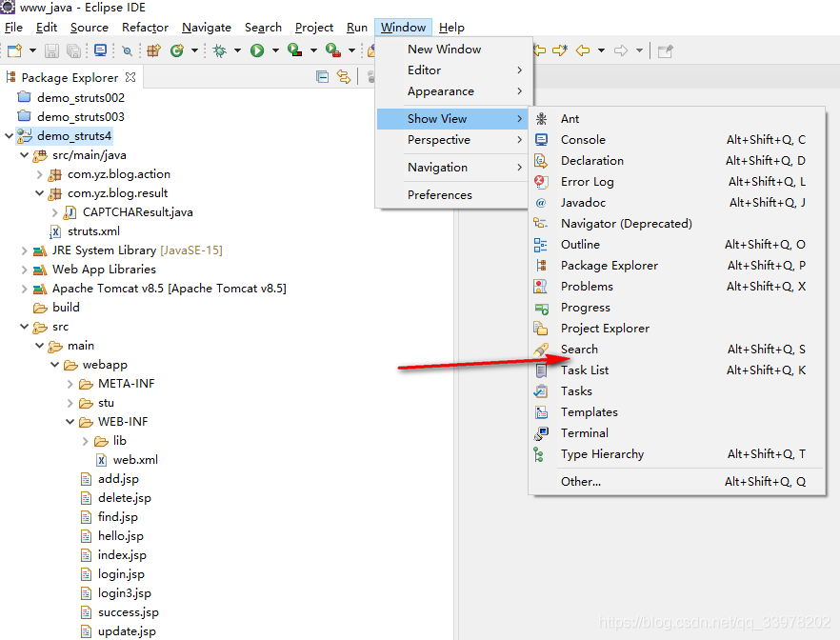Viewport: 840px width, 640px height.
Task: Open the Project Explorer view
Action: (676, 329)
